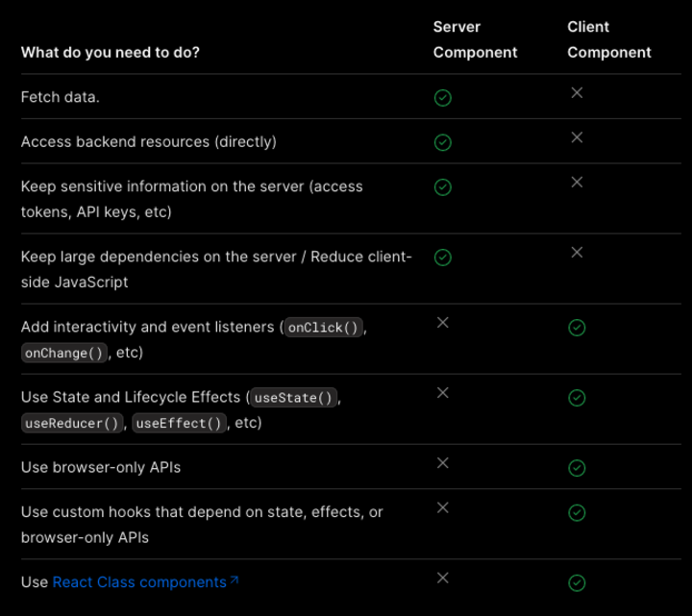Click the 'What do you need to do?' header
692x616 pixels.
coord(111,53)
